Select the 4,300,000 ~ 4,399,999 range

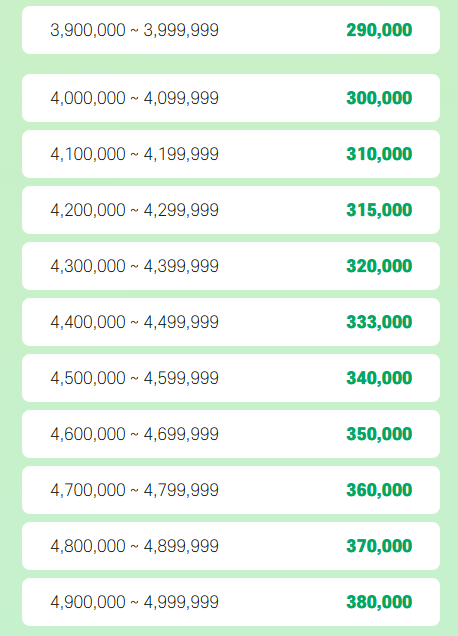(x=135, y=266)
